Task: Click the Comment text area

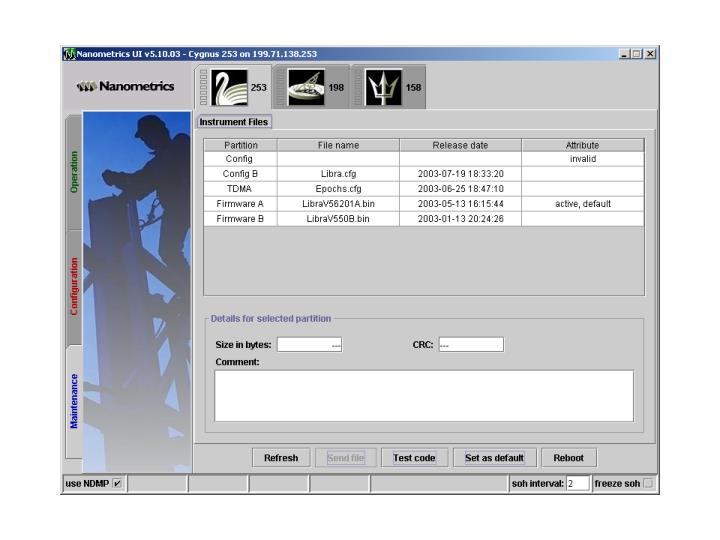Action: [x=424, y=396]
